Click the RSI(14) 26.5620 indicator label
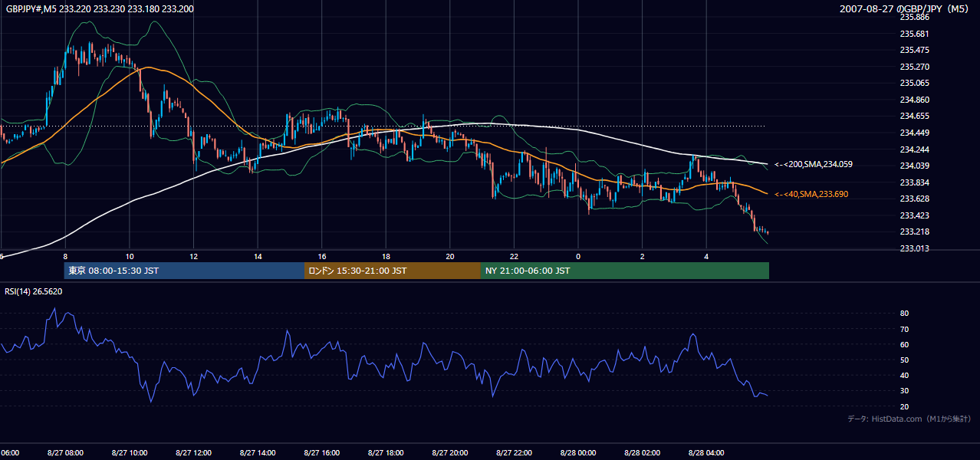Image resolution: width=980 pixels, height=460 pixels. [x=34, y=291]
